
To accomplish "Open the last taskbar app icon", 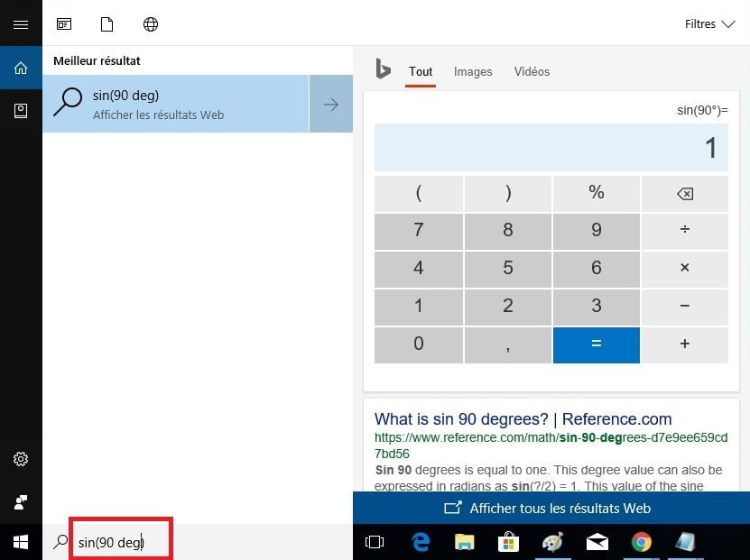I will coord(685,542).
